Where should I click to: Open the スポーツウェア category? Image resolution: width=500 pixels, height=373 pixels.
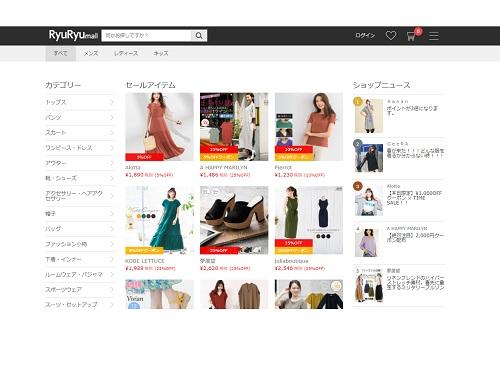[79, 290]
